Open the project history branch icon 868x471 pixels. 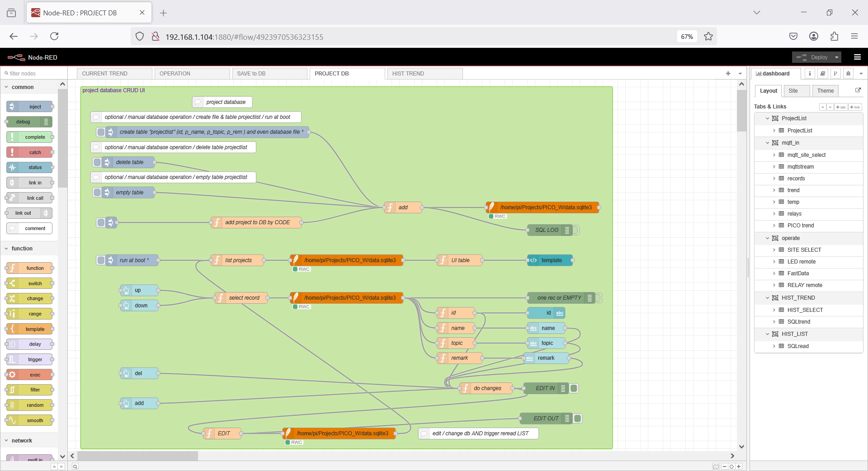[x=835, y=73]
